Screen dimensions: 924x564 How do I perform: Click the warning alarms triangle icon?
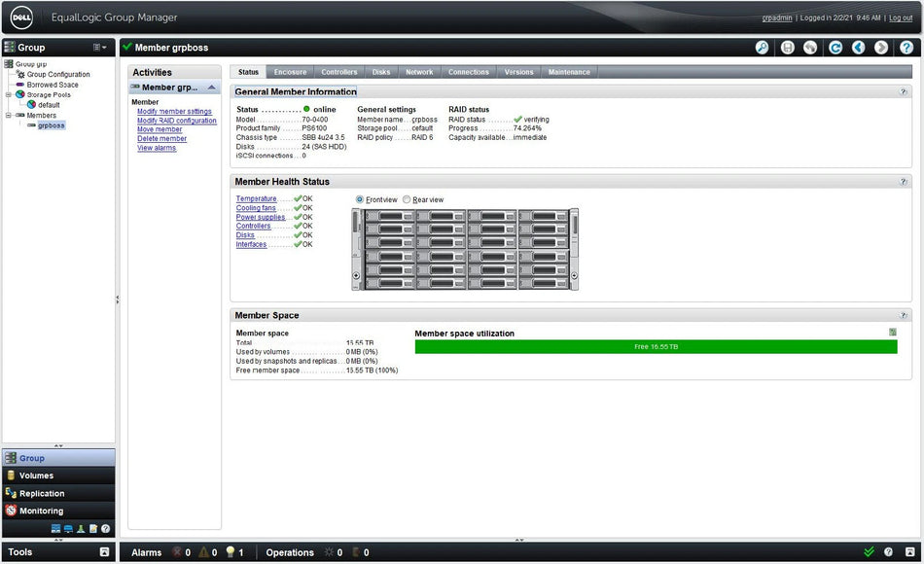pos(203,552)
